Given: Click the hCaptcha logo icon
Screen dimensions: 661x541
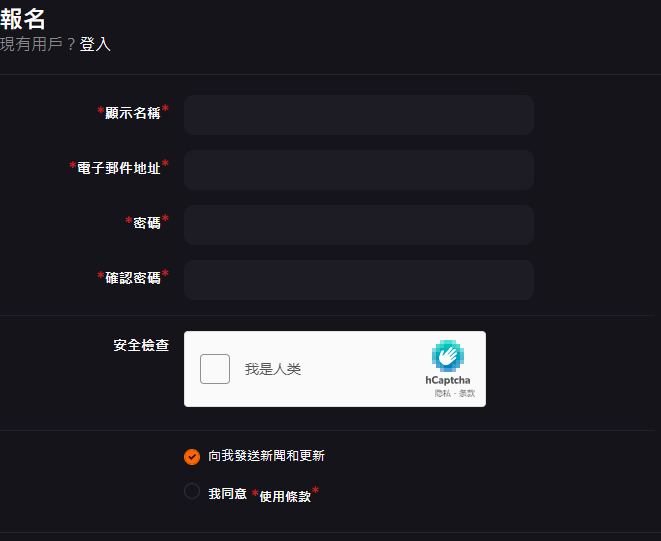Looking at the screenshot, I should point(448,356).
